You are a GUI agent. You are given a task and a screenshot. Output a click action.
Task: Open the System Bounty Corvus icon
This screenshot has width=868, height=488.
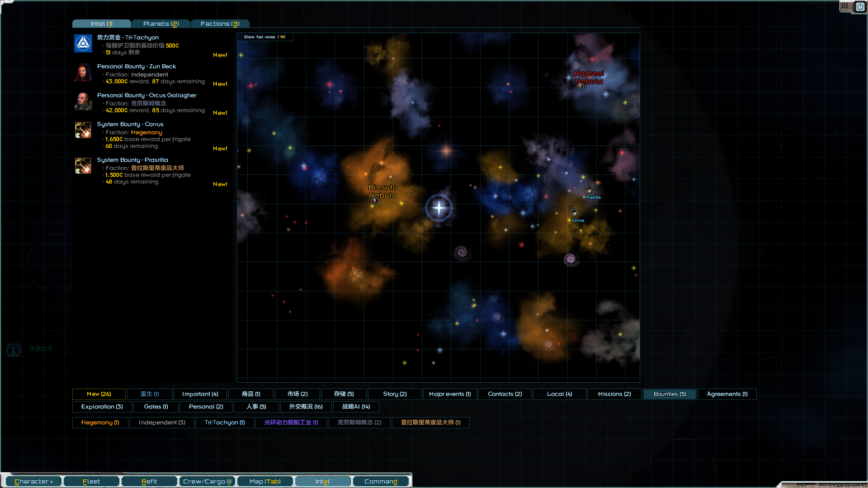pyautogui.click(x=83, y=130)
